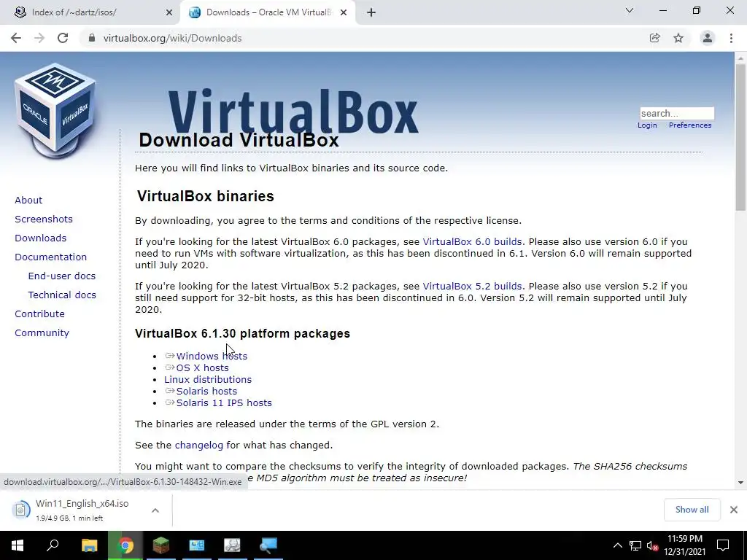Click the VirtualBox cube logo
747x560 pixels.
click(x=55, y=111)
